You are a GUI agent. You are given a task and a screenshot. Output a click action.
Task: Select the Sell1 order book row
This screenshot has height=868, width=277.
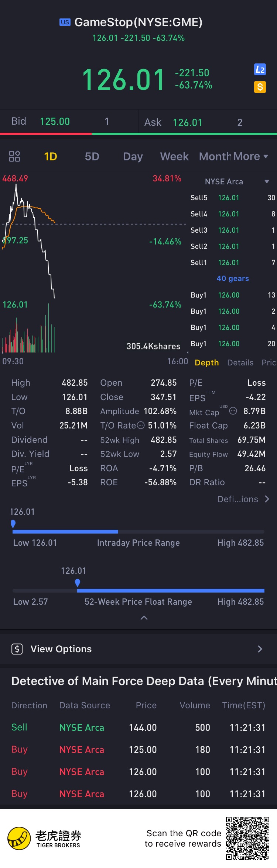click(x=233, y=263)
